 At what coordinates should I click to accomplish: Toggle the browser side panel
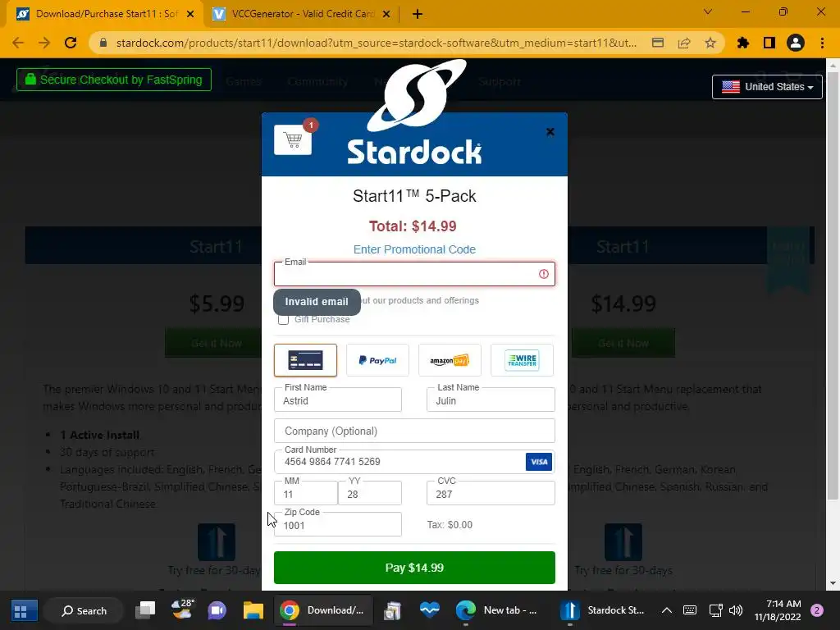click(x=769, y=43)
